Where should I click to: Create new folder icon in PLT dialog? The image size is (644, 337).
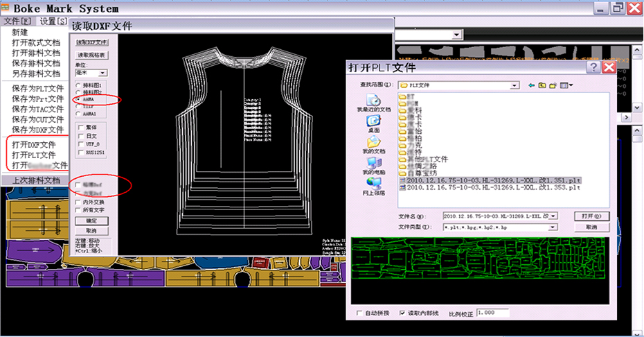[553, 85]
